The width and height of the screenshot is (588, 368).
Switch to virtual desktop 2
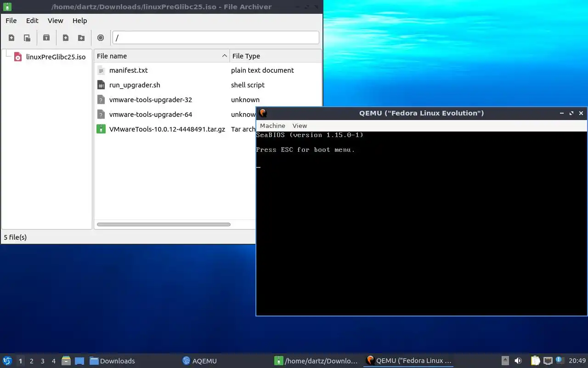[31, 361]
